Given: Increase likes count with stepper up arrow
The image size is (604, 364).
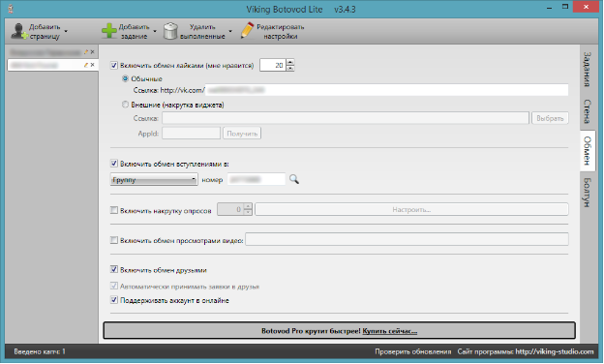Looking at the screenshot, I should [x=290, y=62].
